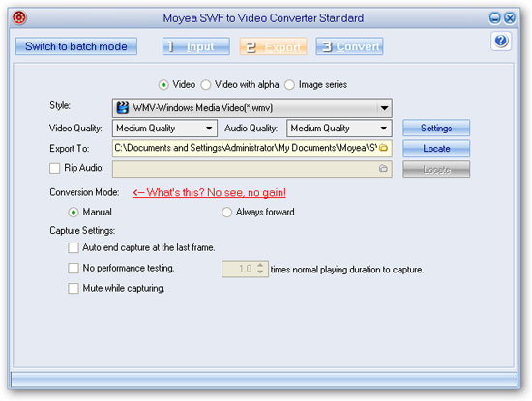
Task: Go to the 3 Convert step tab
Action: tap(350, 46)
